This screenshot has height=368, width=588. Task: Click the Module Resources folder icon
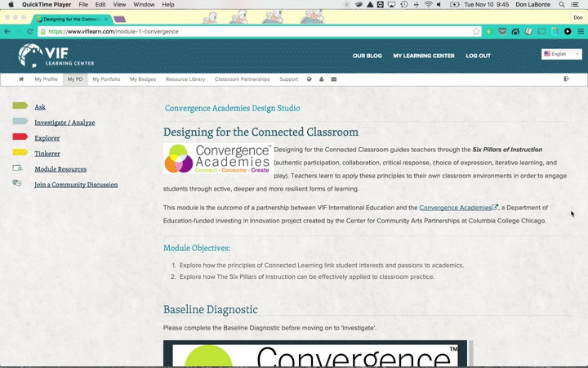17,168
